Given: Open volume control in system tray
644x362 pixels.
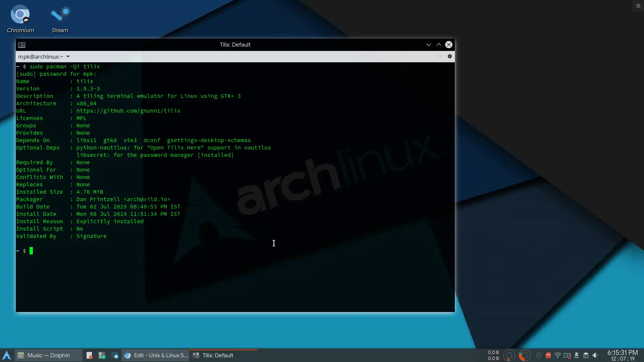Looking at the screenshot, I should 595,355.
